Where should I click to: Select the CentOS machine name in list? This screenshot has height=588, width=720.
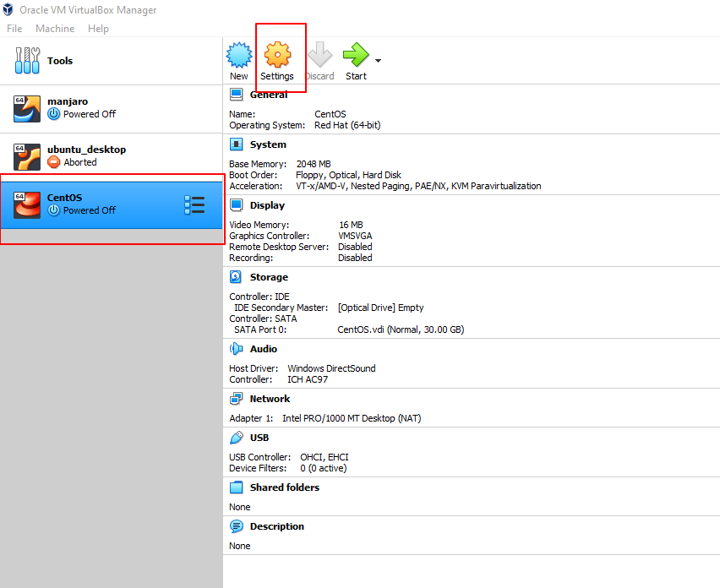[65, 198]
